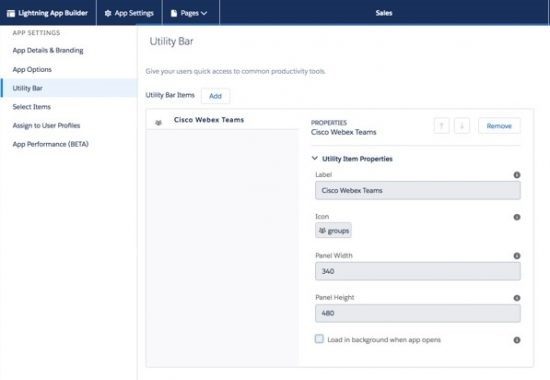
Task: Click the PROPERTIES heading text
Action: 329,123
